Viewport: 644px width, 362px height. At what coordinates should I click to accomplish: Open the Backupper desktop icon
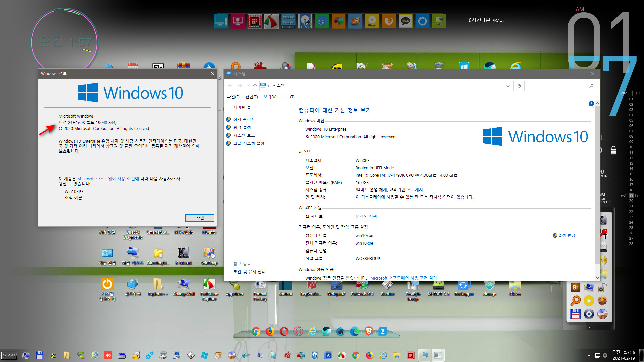click(464, 288)
